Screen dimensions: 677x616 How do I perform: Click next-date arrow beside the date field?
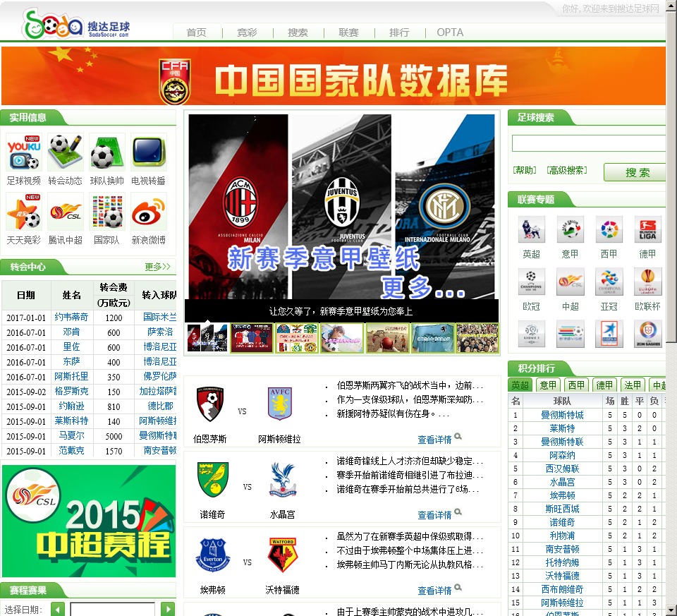168,609
